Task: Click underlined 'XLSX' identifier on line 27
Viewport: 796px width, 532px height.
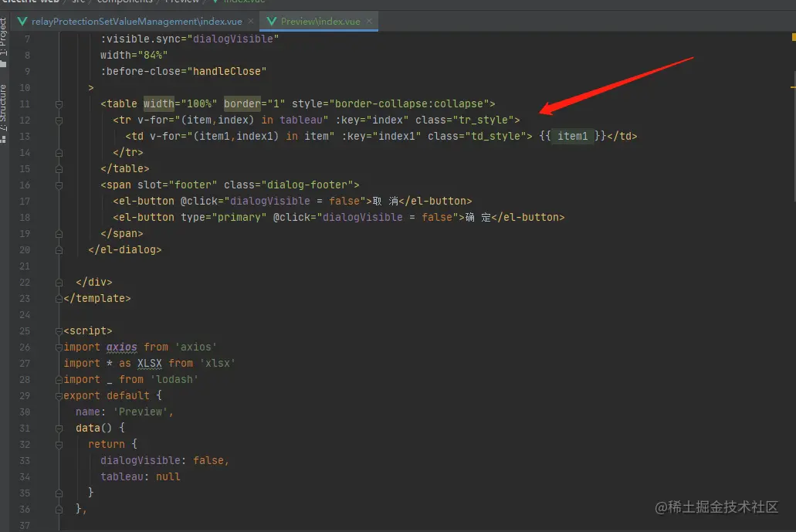Action: 150,364
